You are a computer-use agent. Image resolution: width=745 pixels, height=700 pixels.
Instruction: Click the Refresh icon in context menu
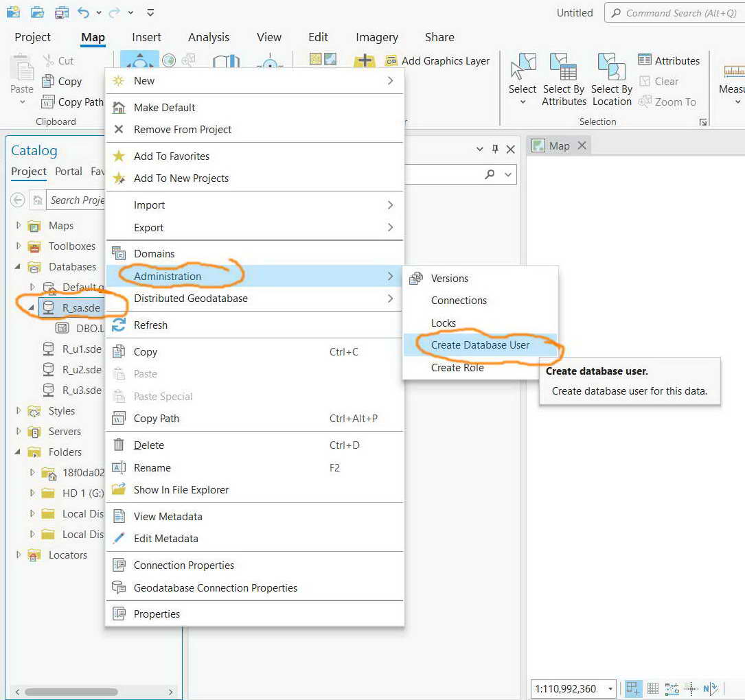coord(119,325)
